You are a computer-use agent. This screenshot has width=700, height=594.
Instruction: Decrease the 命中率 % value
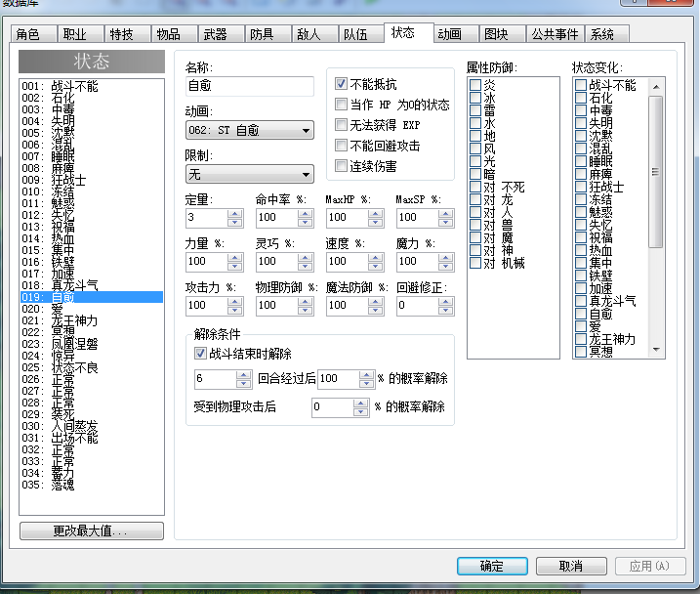tap(306, 223)
